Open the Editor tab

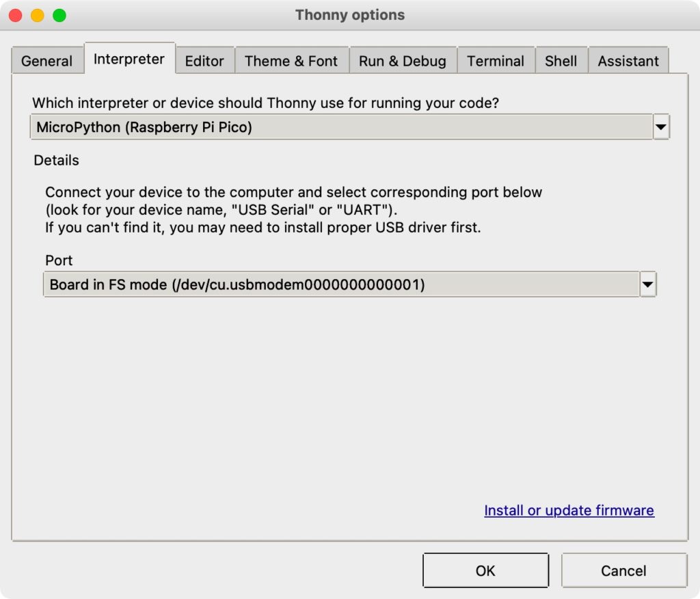(x=204, y=61)
